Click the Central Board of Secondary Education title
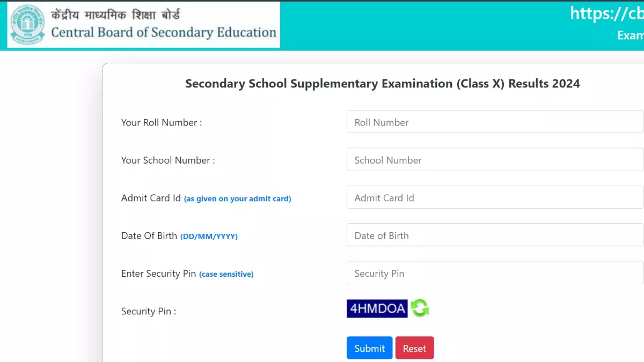The image size is (644, 362). 164,33
